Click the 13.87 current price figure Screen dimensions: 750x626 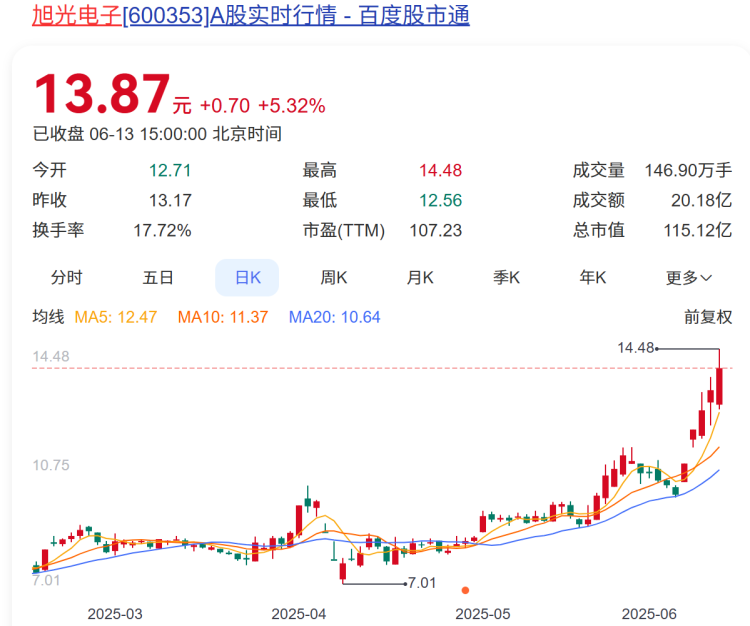click(x=102, y=94)
